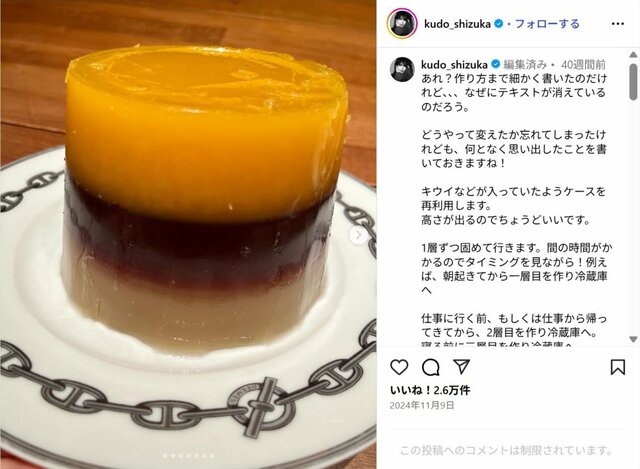640x469 pixels.
Task: Open the 2024年11月9日 post date link
Action: click(422, 405)
